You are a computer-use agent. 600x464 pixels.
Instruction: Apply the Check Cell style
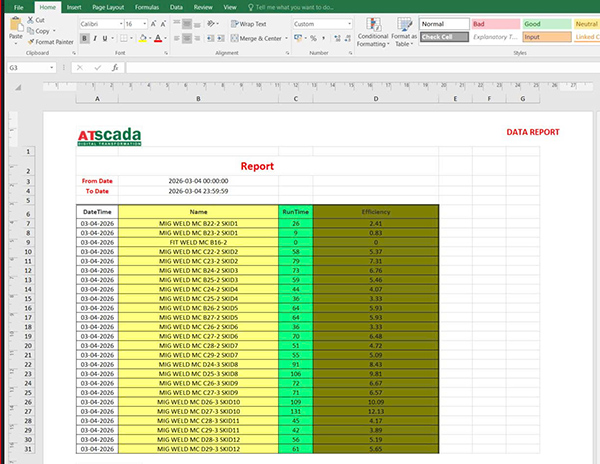443,37
